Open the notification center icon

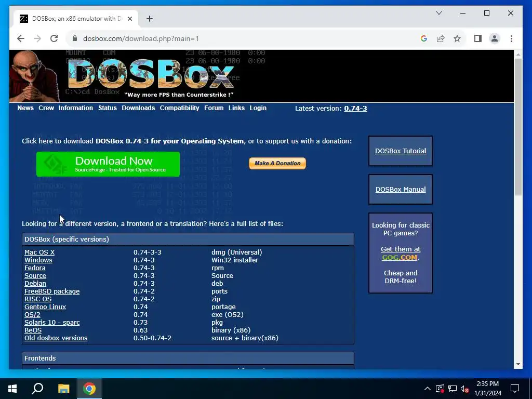coord(515,389)
